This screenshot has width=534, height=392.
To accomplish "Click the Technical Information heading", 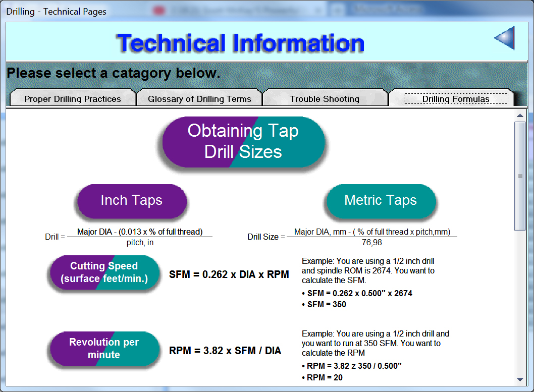I will [240, 43].
